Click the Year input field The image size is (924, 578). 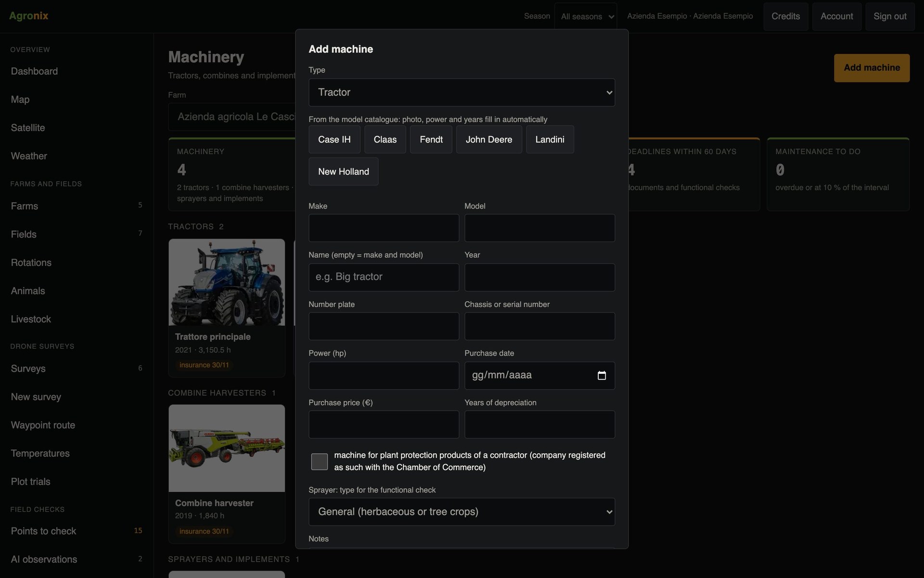coord(539,277)
